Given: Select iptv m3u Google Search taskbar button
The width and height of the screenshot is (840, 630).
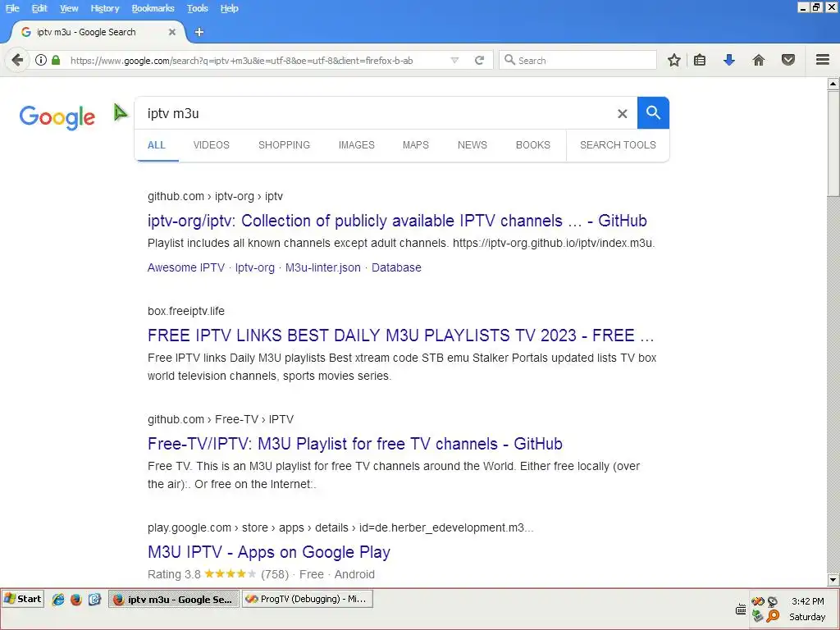Looking at the screenshot, I should coord(175,599).
